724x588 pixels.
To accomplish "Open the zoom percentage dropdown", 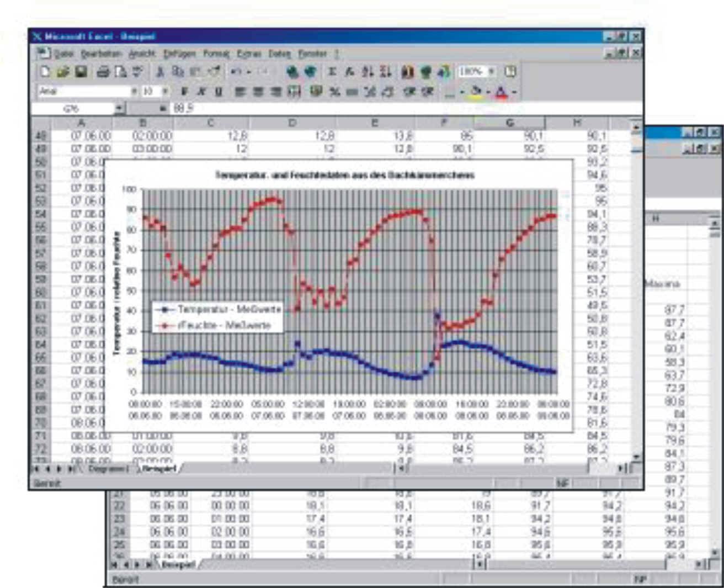I will click(491, 72).
